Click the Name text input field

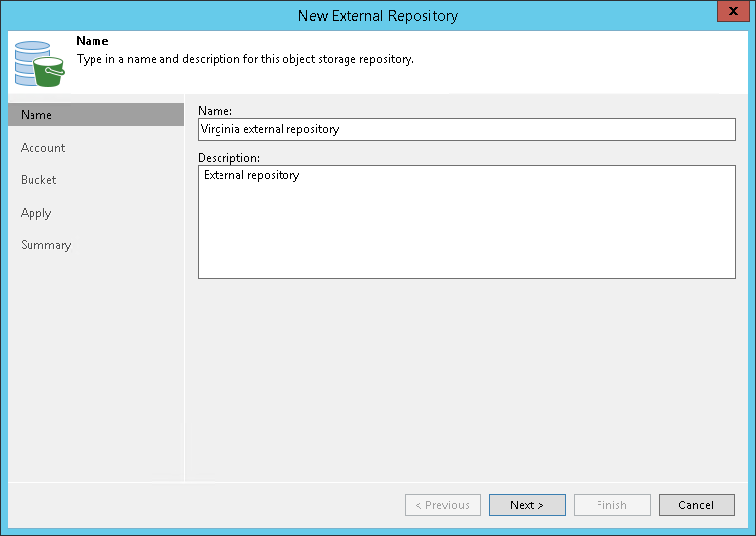[467, 129]
